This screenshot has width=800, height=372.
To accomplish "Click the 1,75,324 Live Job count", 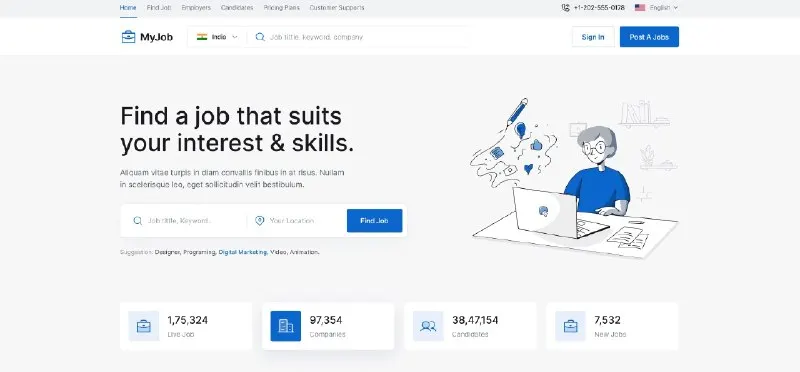I will pyautogui.click(x=187, y=320).
